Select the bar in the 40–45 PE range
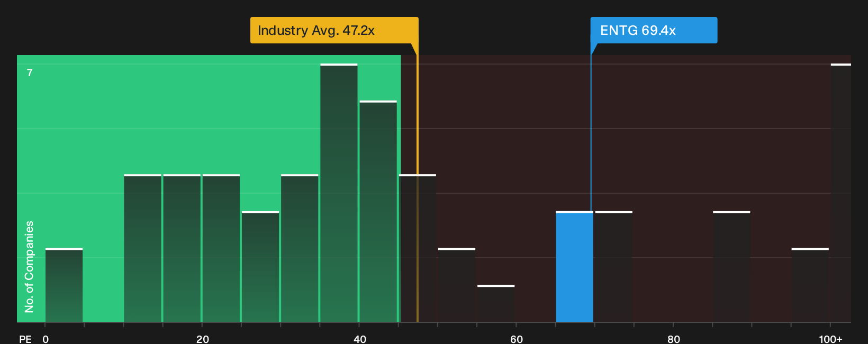868x344 pixels. tap(378, 211)
